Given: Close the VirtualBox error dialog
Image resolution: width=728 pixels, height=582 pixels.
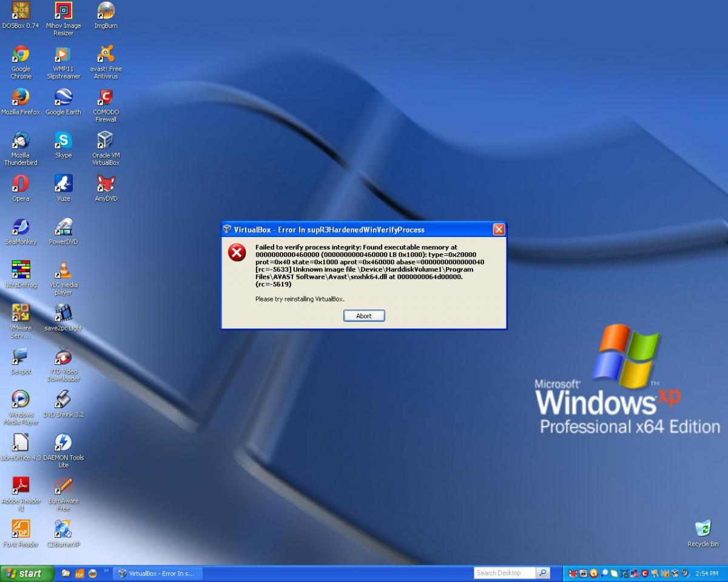Looking at the screenshot, I should [x=499, y=229].
